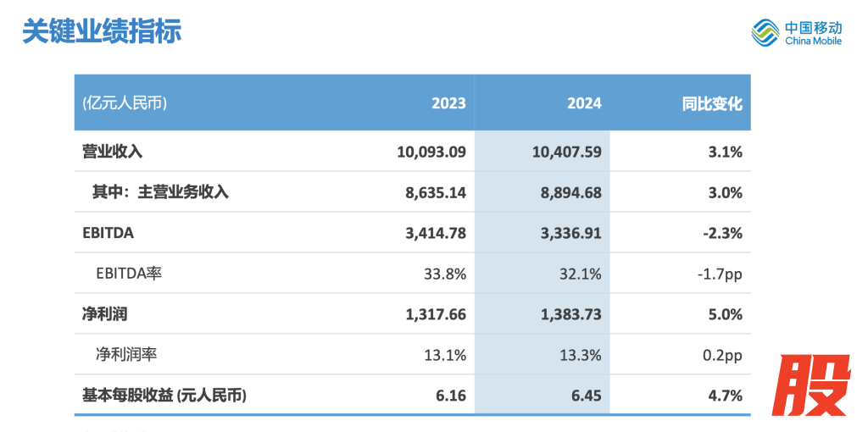Viewport: 868px width, 432px height.
Task: Select the -1.7pp EBITDA margin change cell
Action: [x=718, y=274]
